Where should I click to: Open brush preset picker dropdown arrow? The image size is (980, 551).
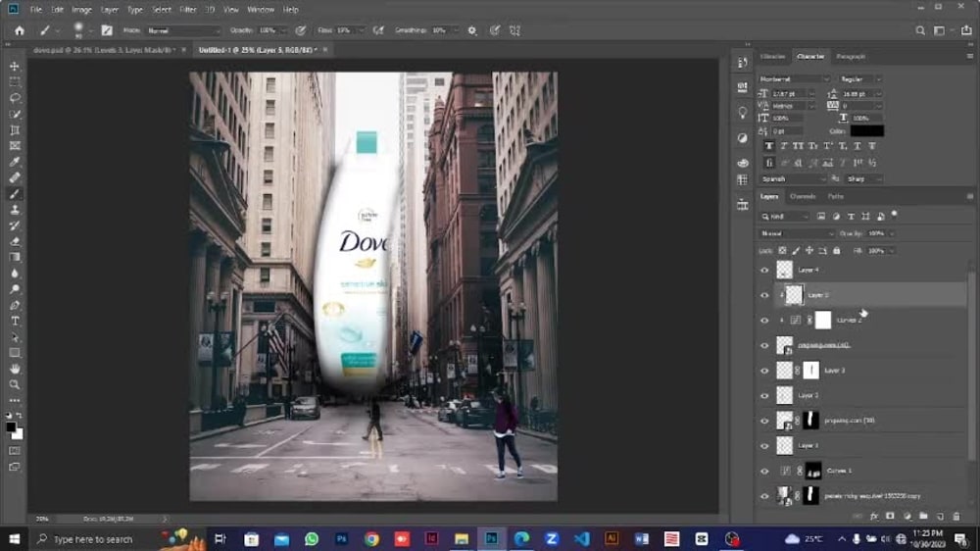click(x=91, y=30)
